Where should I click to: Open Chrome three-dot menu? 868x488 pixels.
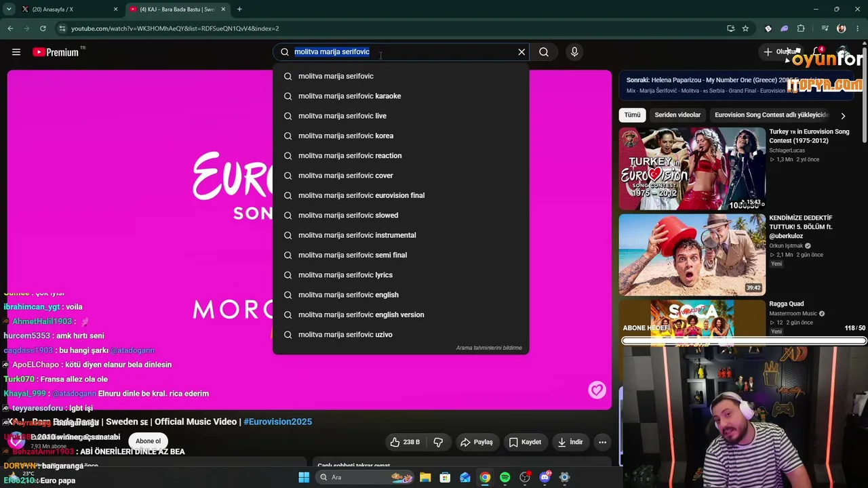pyautogui.click(x=858, y=28)
